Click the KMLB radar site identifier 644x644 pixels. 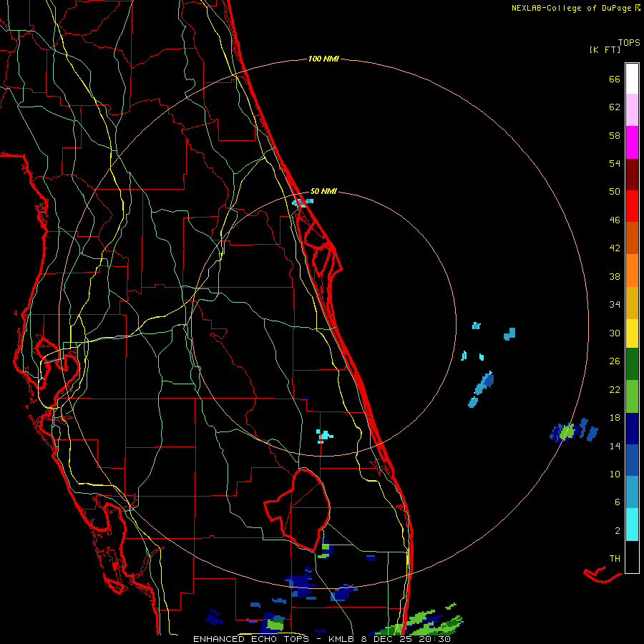click(342, 639)
